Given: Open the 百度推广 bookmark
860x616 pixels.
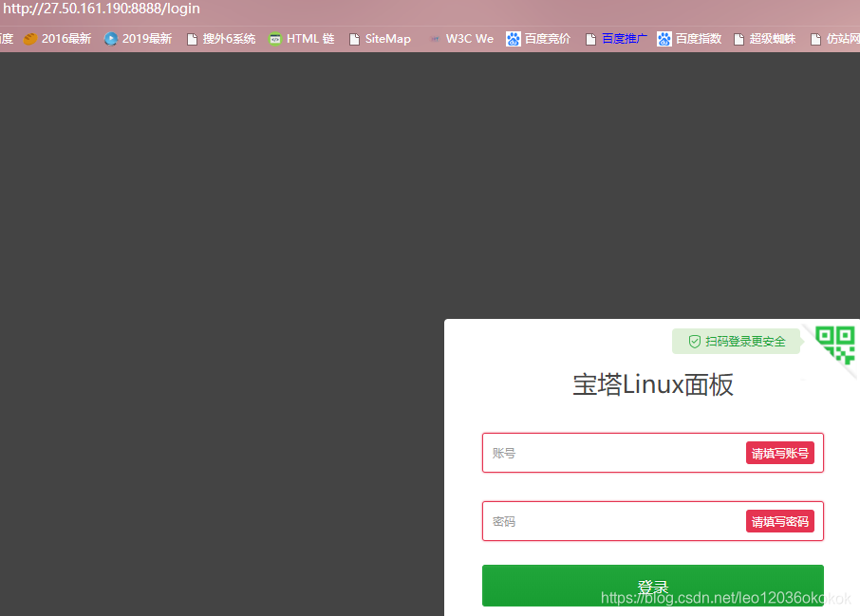Looking at the screenshot, I should pyautogui.click(x=616, y=39).
